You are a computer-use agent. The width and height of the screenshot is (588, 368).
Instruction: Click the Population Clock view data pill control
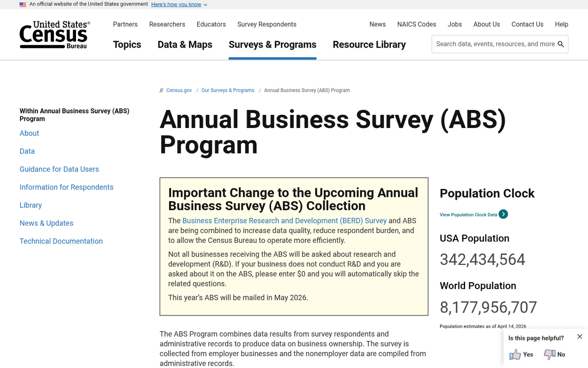pyautogui.click(x=473, y=214)
